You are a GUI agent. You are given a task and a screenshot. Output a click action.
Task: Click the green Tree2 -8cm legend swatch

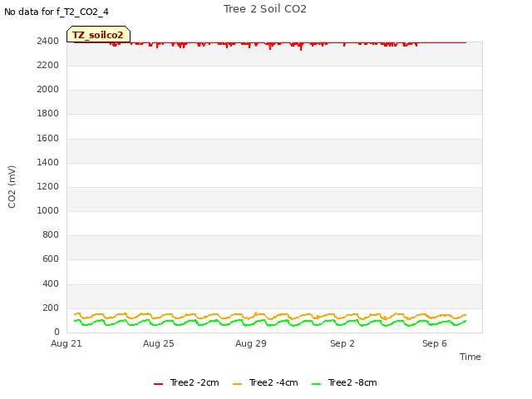coord(316,384)
